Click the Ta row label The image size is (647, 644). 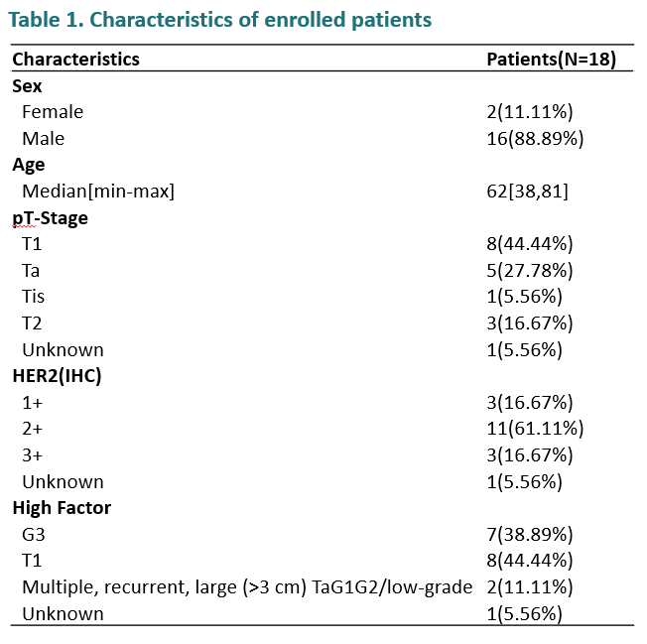pyautogui.click(x=33, y=270)
